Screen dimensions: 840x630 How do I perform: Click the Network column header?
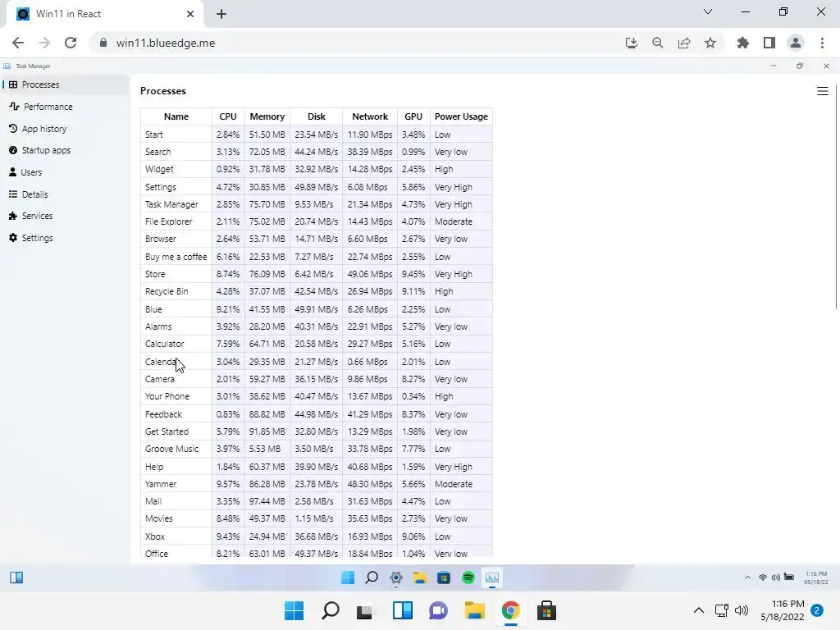(370, 116)
